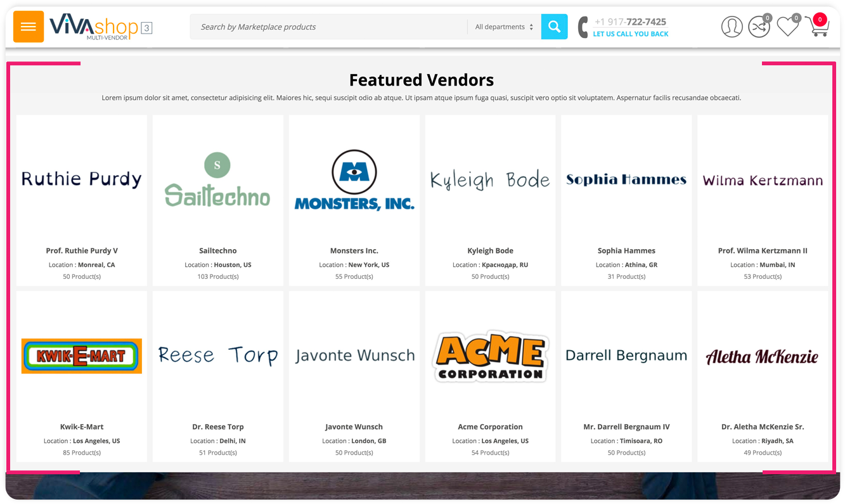Click the Acme Corporation logo
The image size is (845, 504).
point(490,356)
